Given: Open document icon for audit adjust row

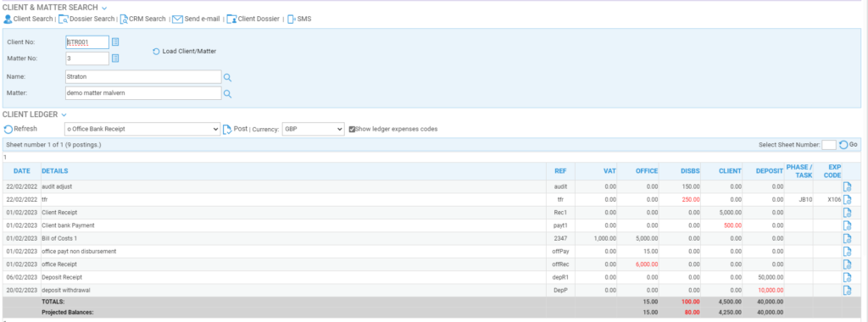Looking at the screenshot, I should 847,187.
